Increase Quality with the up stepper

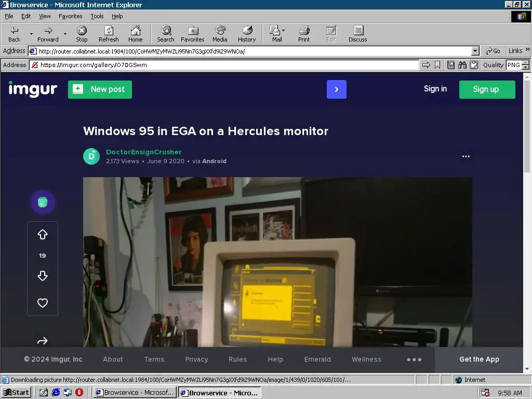(526, 63)
